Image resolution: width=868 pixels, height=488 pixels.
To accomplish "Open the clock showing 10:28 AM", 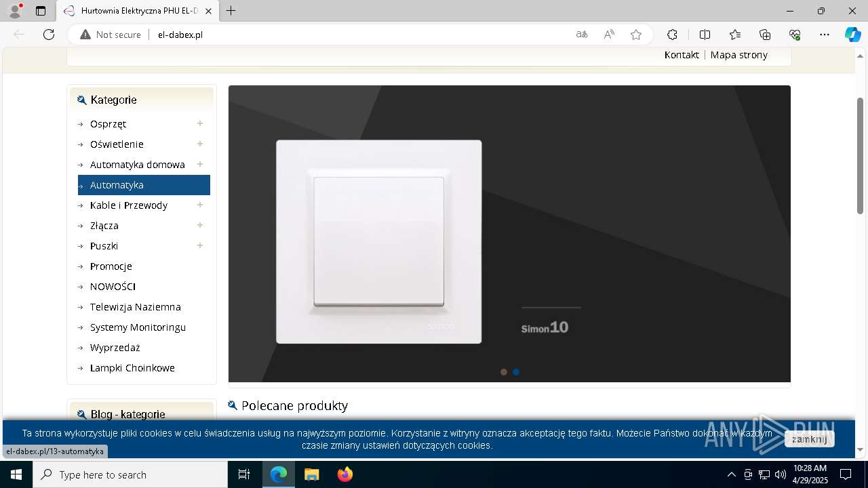I will tap(810, 474).
